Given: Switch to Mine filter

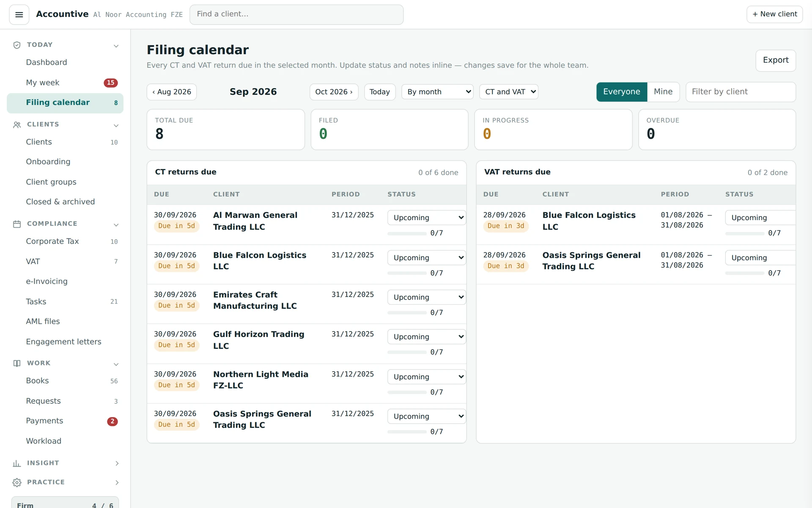Looking at the screenshot, I should click(x=663, y=92).
